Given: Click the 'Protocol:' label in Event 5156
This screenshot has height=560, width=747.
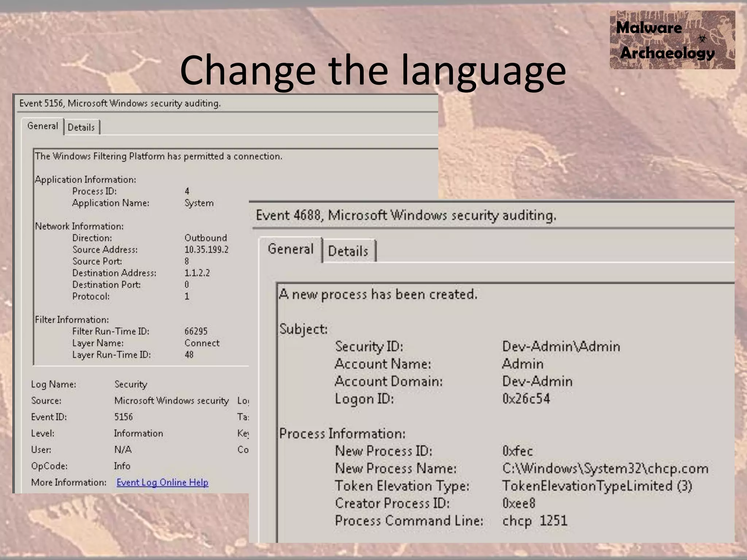Looking at the screenshot, I should [91, 296].
